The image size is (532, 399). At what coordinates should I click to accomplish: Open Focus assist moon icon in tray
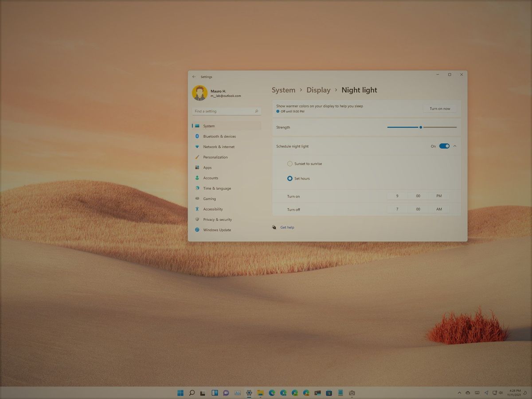525,393
